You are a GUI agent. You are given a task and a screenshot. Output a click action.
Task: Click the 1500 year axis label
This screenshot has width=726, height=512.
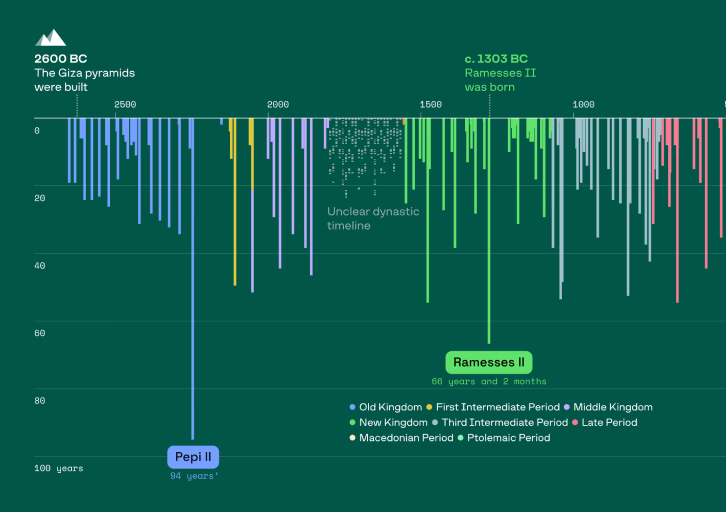click(x=431, y=105)
